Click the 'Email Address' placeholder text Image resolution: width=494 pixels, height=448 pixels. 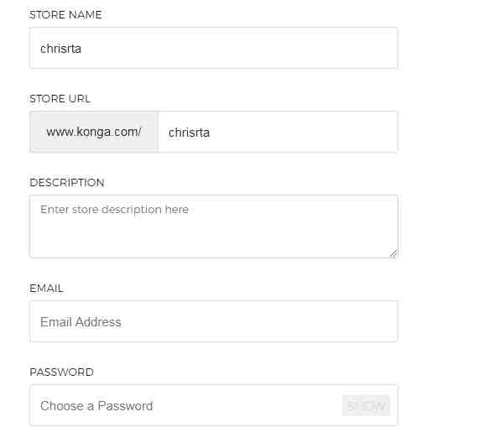pos(81,322)
